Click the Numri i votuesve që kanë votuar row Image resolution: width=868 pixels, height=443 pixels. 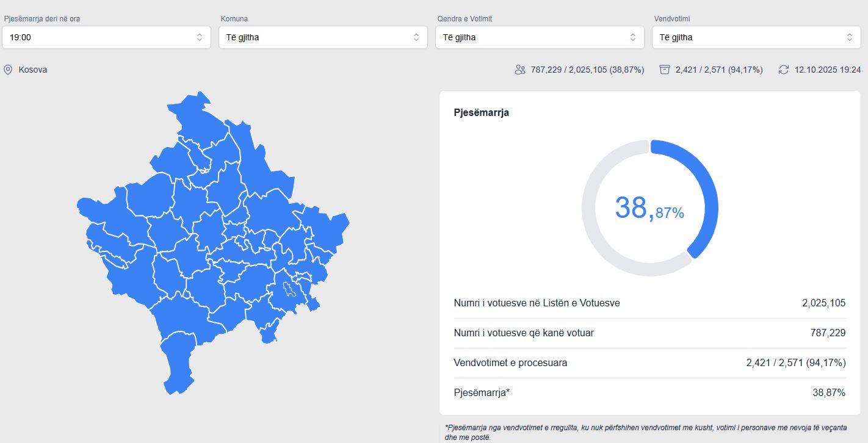pos(649,333)
